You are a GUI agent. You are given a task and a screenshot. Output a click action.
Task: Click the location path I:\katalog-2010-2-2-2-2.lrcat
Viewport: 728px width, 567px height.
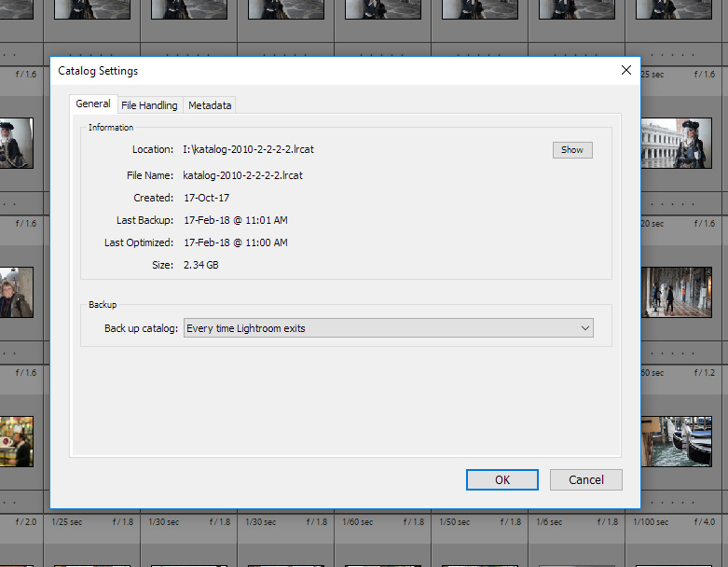tap(248, 149)
